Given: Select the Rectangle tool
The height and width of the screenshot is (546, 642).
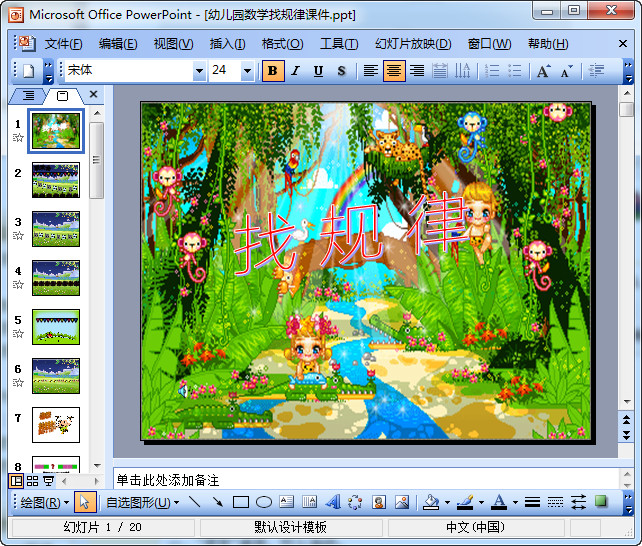Looking at the screenshot, I should click(241, 502).
